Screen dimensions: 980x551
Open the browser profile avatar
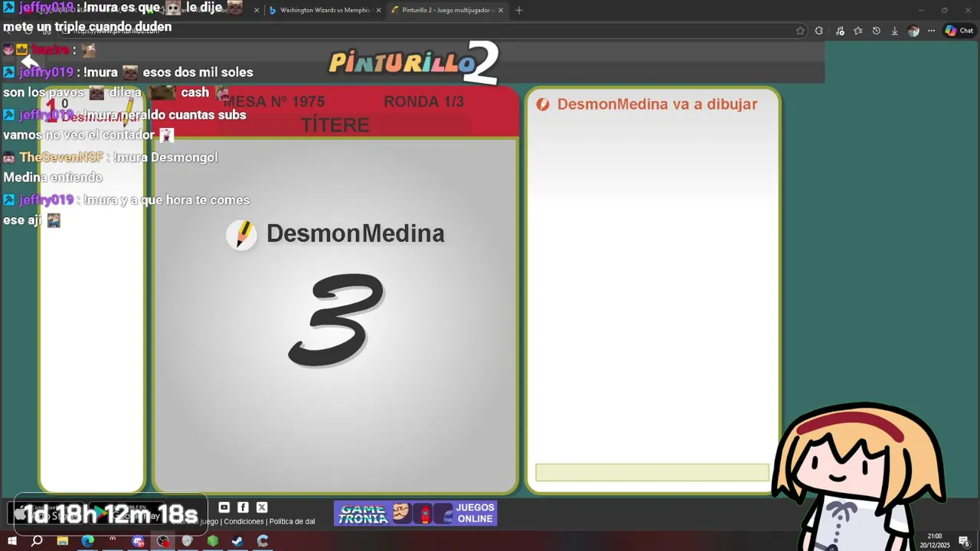913,31
